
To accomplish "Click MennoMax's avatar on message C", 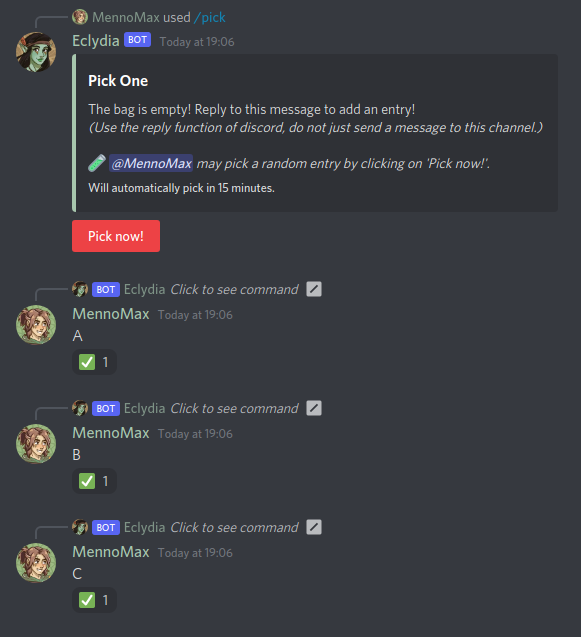I will tap(36, 563).
